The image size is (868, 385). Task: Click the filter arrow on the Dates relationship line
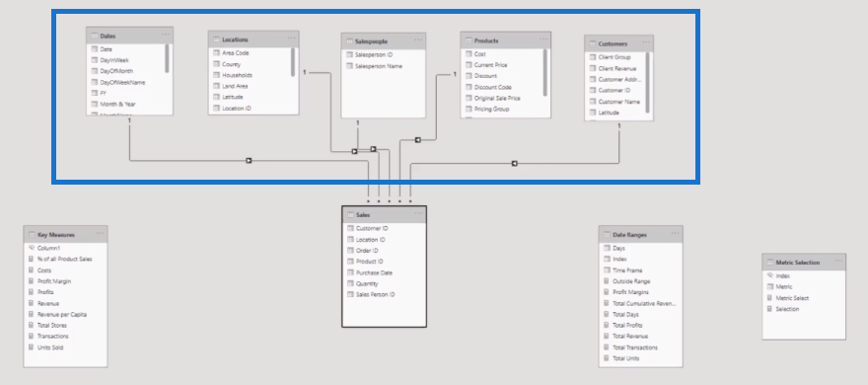[x=249, y=161]
